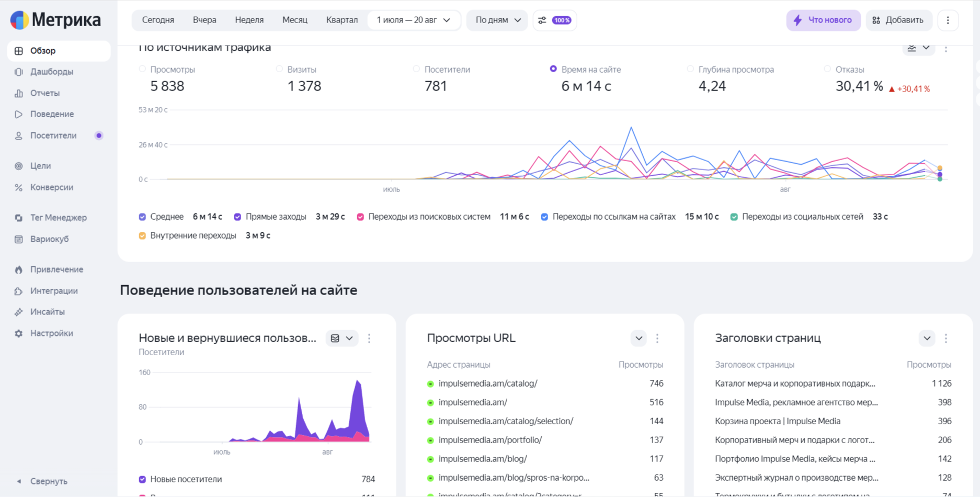This screenshot has width=980, height=497.
Task: Click the Конверсии percent icon
Action: tap(19, 187)
